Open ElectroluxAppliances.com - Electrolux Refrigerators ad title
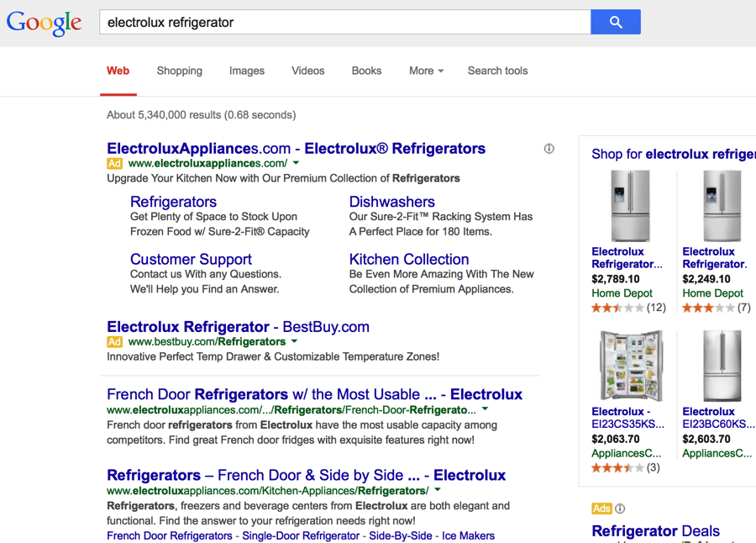The width and height of the screenshot is (756, 543). coord(296,149)
